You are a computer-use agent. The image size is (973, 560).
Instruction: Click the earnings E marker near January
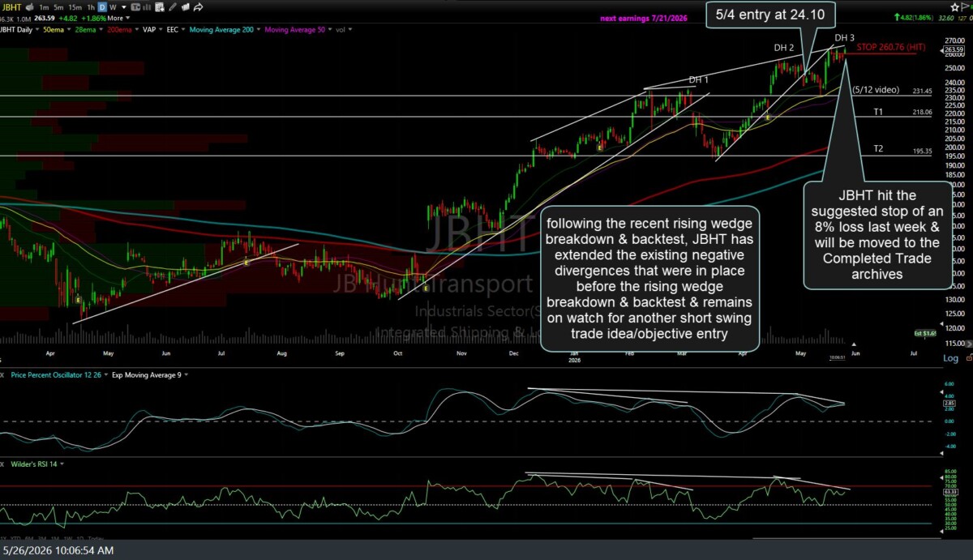click(599, 148)
